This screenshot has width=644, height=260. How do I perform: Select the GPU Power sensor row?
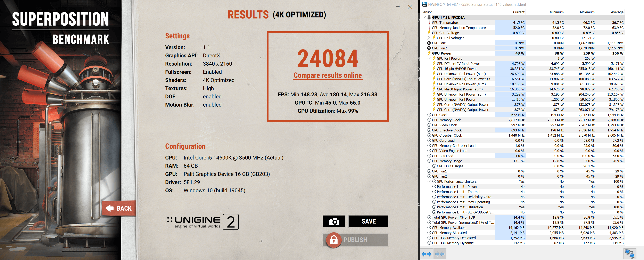442,53
